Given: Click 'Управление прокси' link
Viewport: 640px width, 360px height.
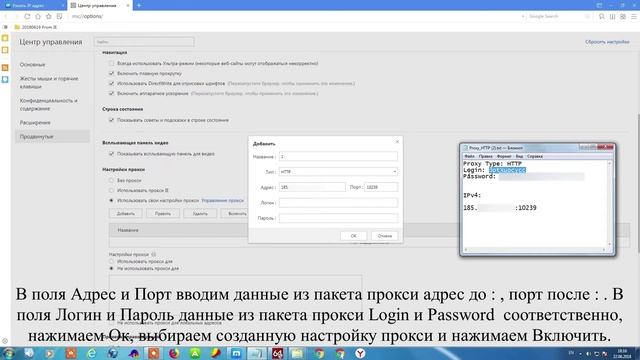Looking at the screenshot, I should (x=222, y=200).
